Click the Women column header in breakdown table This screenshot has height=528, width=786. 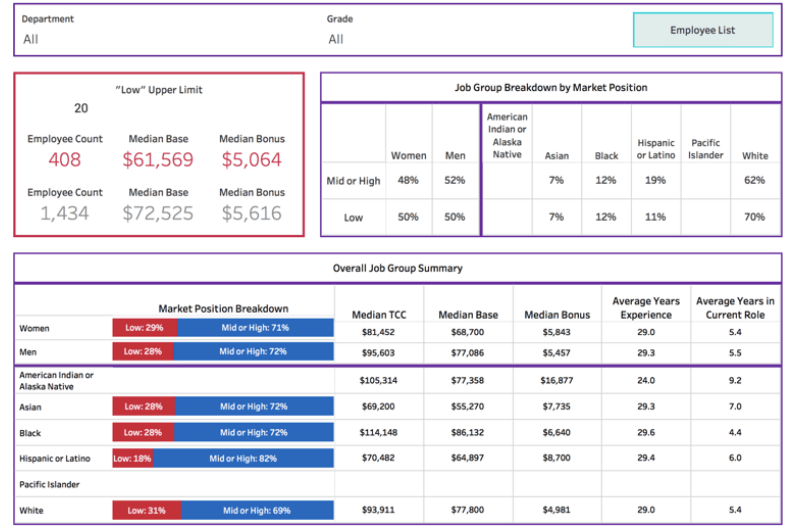(409, 156)
